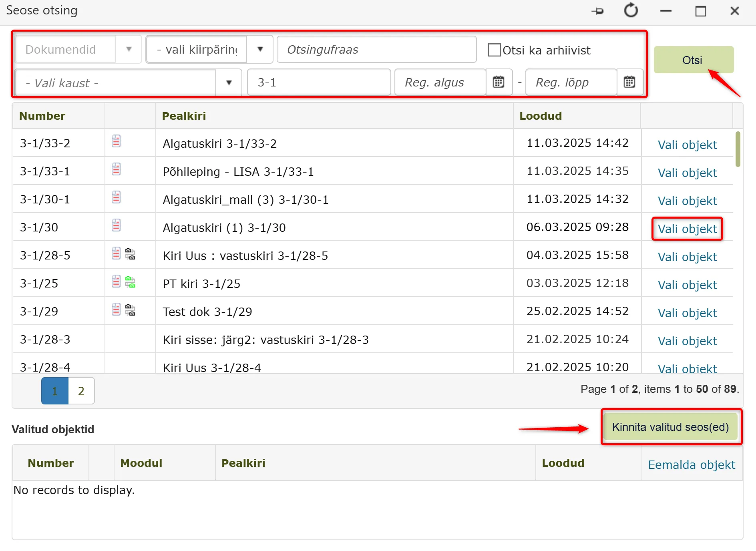
Task: Open the vali kiirpäring dropdown
Action: coord(260,49)
